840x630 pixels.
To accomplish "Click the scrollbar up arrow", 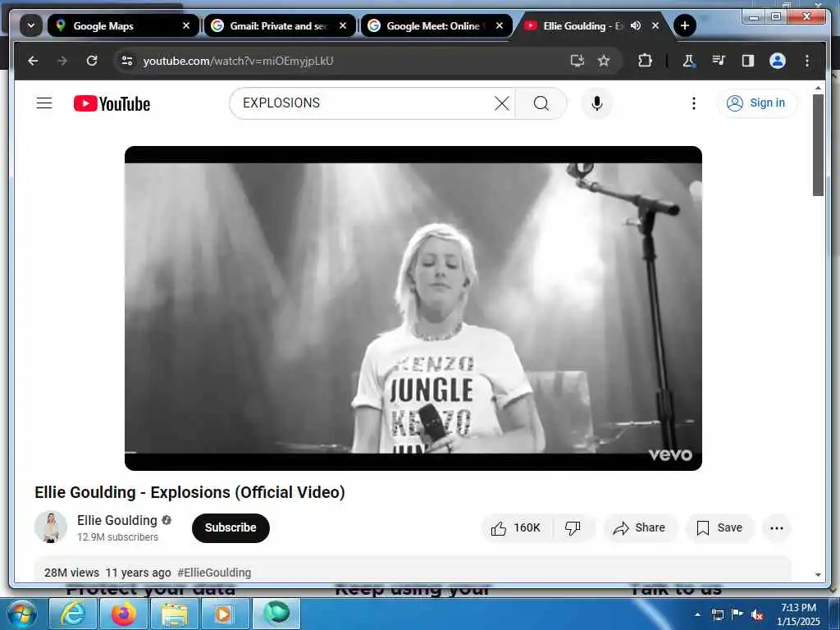I will [818, 87].
